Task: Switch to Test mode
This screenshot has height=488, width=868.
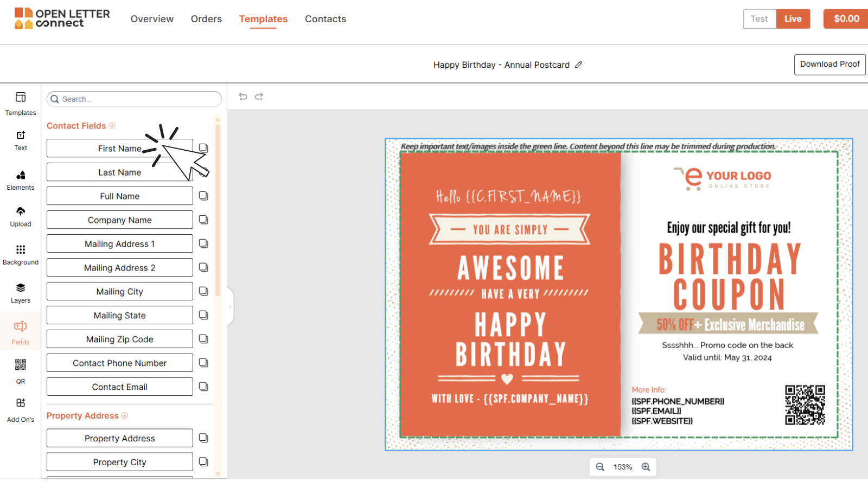Action: [x=759, y=19]
